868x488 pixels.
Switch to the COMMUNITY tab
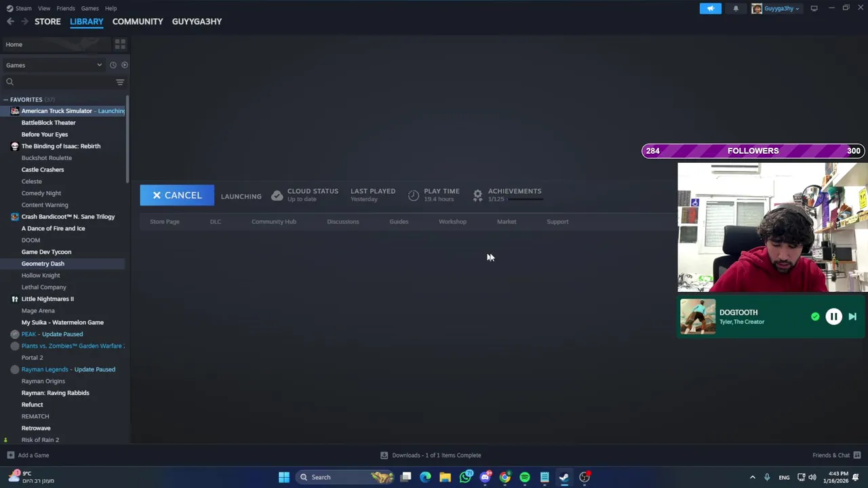pyautogui.click(x=138, y=22)
